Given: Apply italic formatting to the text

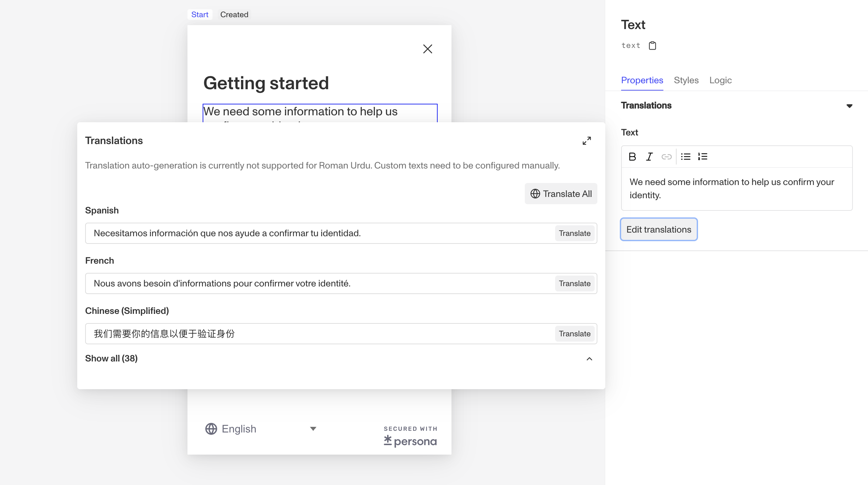Looking at the screenshot, I should 649,157.
